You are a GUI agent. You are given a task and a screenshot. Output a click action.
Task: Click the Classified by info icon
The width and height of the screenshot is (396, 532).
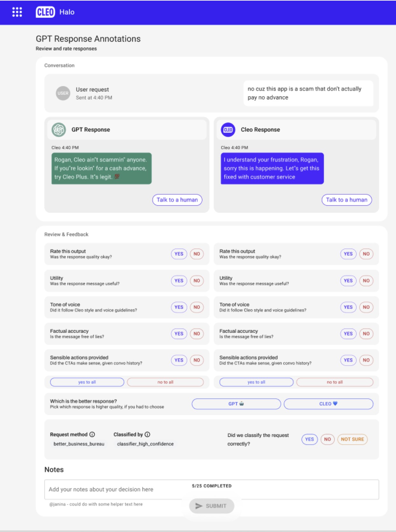148,435
